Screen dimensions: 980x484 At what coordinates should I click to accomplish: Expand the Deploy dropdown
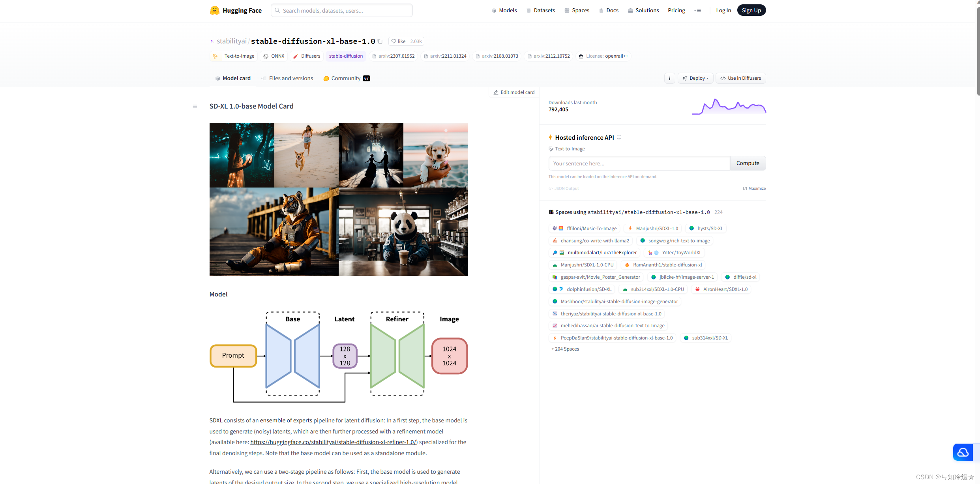pyautogui.click(x=695, y=78)
